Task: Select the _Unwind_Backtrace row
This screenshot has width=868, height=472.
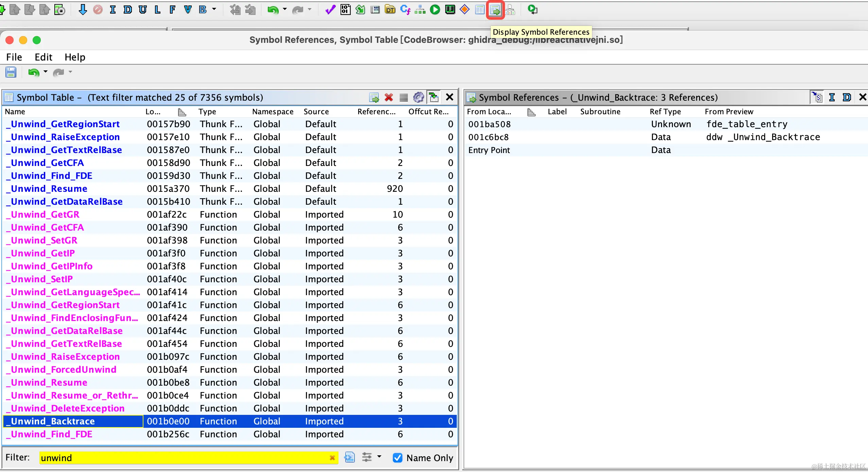Action: pyautogui.click(x=229, y=421)
